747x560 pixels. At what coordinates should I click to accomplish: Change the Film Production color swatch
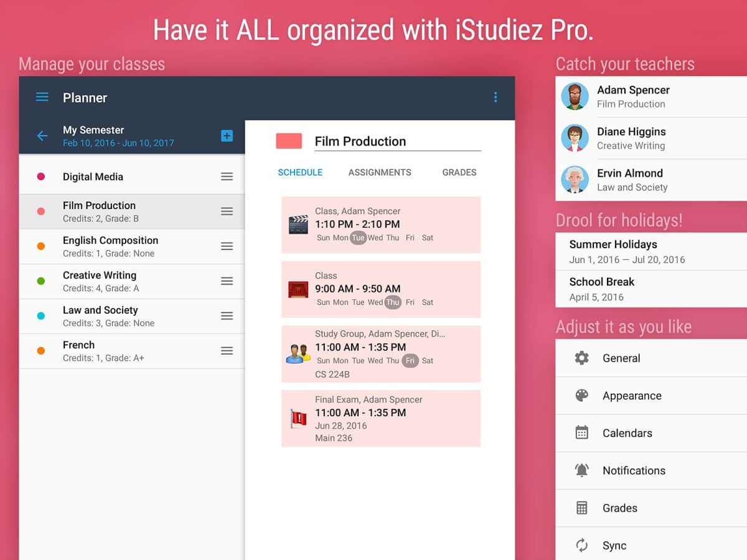point(289,141)
